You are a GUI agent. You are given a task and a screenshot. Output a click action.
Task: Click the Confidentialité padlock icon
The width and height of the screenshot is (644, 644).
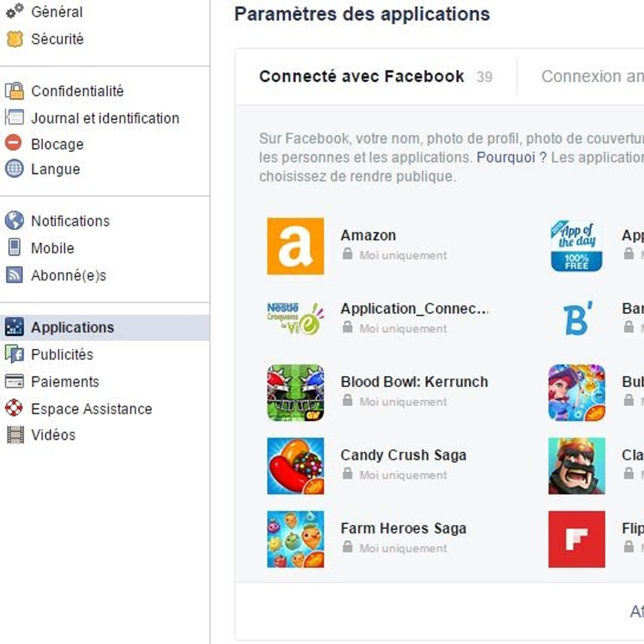(15, 91)
